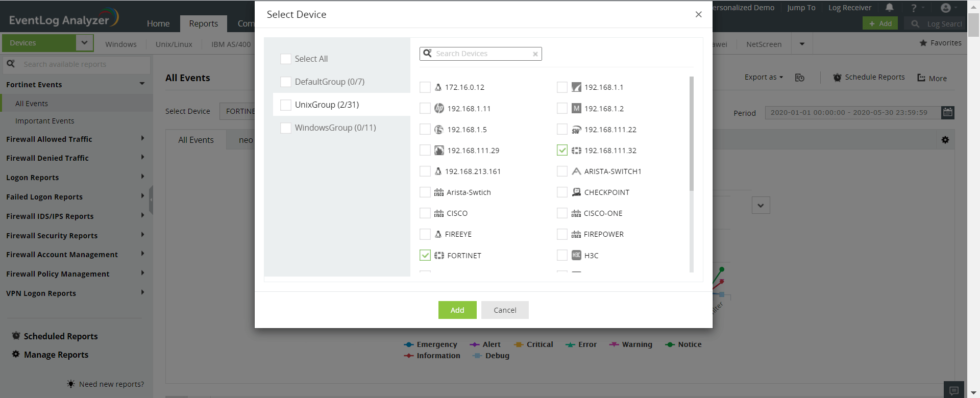
Task: Uncheck the FORTINET device checkbox
Action: point(425,255)
